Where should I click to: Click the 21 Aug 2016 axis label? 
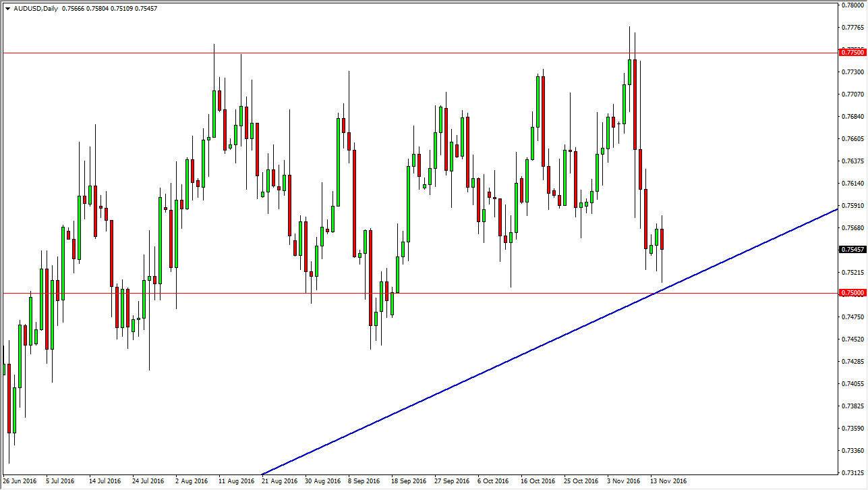click(279, 481)
